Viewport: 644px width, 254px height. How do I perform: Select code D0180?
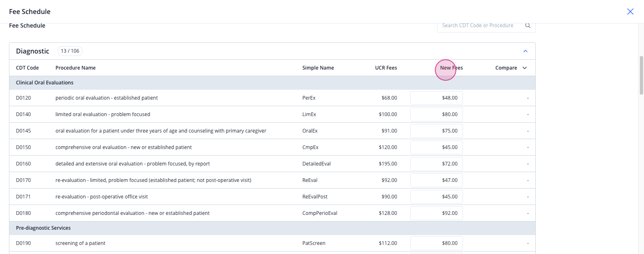[23, 213]
